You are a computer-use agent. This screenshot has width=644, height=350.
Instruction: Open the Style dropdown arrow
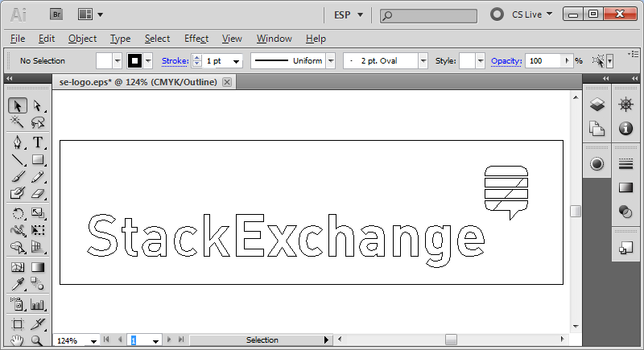point(481,61)
